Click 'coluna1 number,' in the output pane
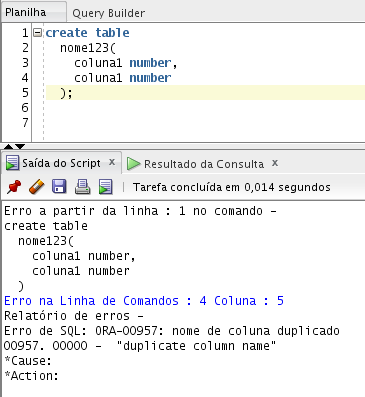Screen dimensions: 365x397 click(84, 256)
